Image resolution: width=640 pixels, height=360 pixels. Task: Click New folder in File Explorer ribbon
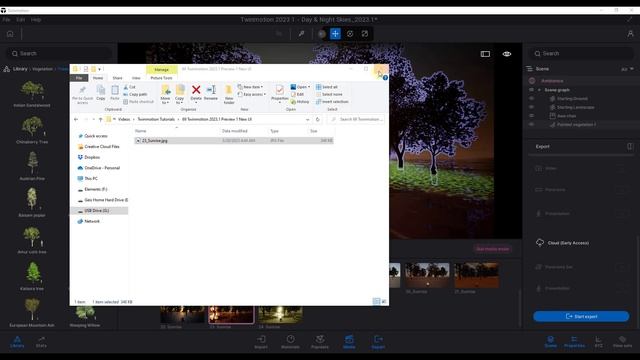(x=229, y=95)
